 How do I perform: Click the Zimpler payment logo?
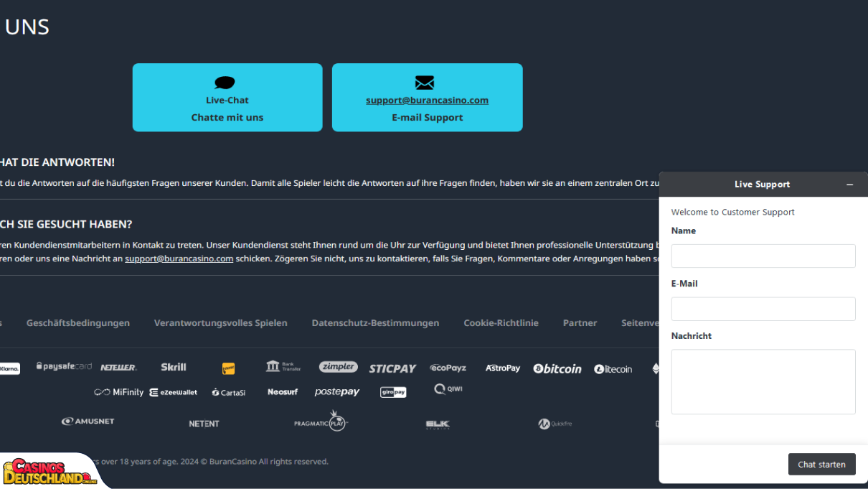pyautogui.click(x=339, y=367)
